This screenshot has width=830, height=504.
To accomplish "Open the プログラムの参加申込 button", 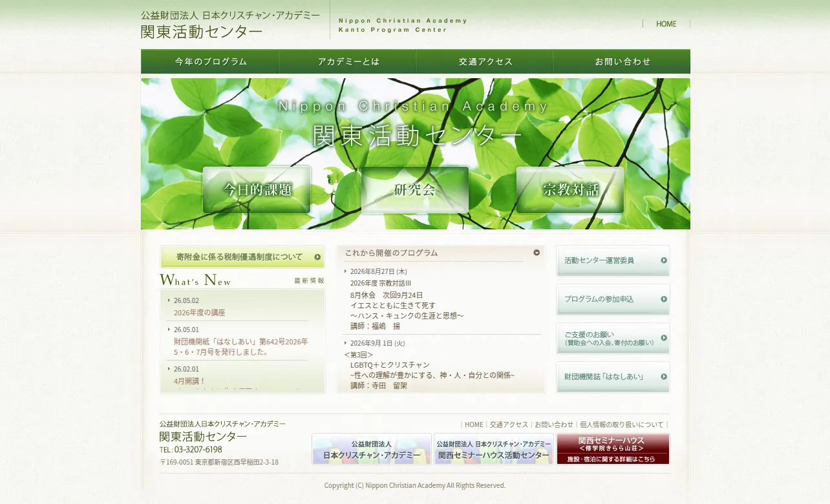I will point(613,299).
